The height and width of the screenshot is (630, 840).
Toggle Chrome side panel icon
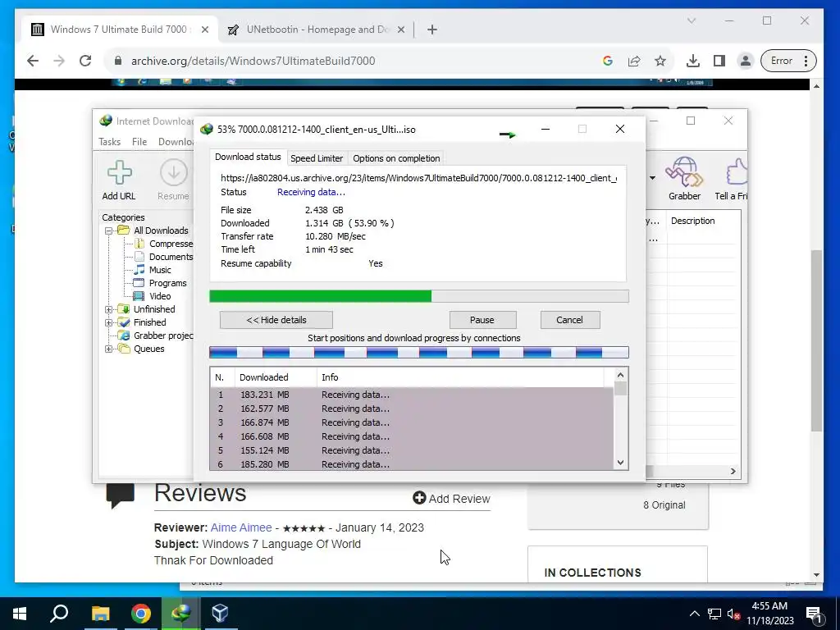[719, 61]
